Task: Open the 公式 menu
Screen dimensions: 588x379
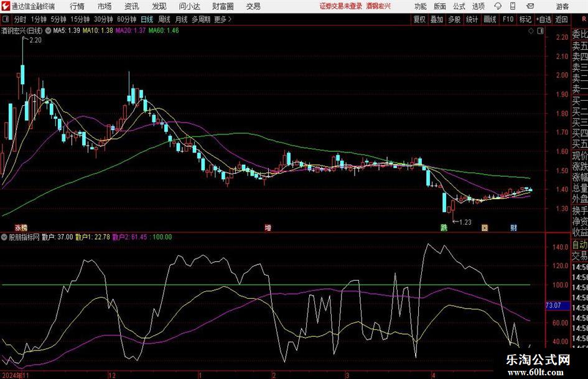Action: point(459,6)
